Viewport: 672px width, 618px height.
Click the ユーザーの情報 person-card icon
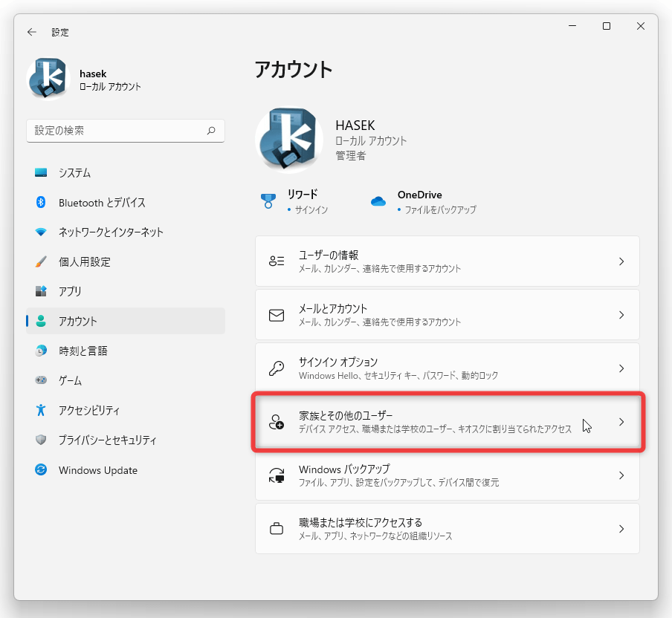pyautogui.click(x=277, y=261)
